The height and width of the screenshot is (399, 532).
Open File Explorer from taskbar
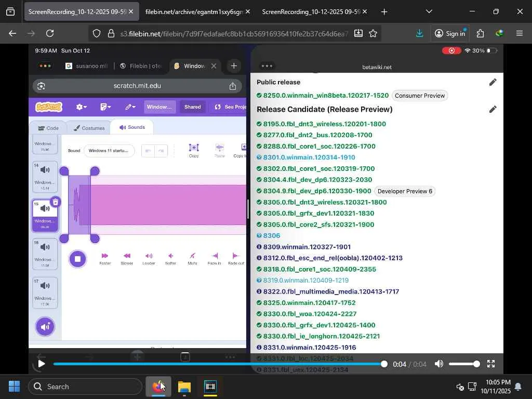184,387
